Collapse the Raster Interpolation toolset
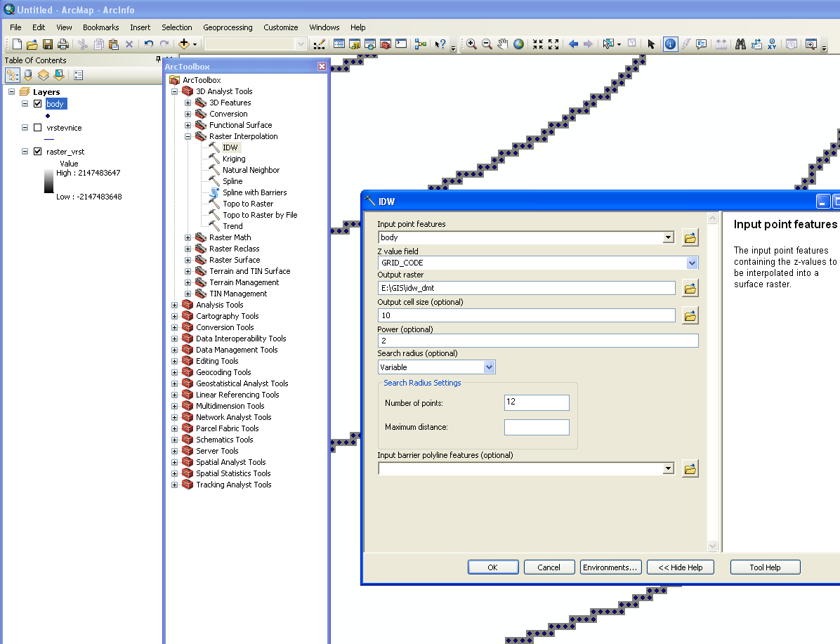 (x=188, y=137)
